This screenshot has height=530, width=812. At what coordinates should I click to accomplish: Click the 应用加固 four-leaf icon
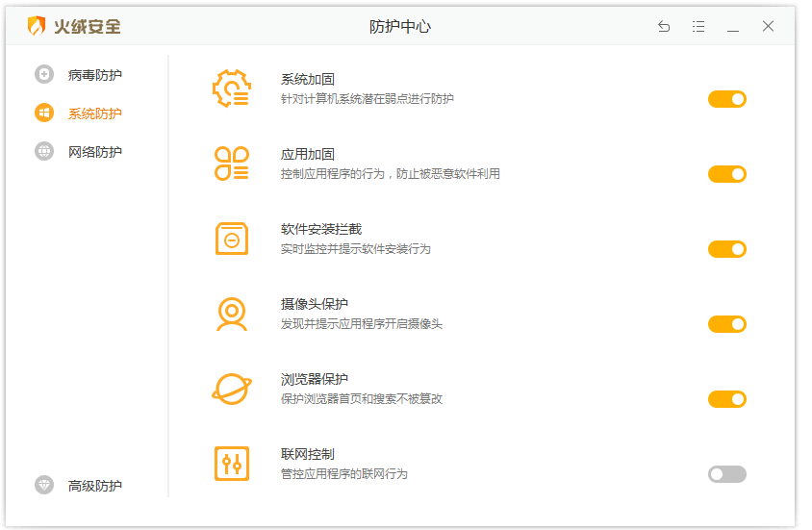click(x=232, y=164)
